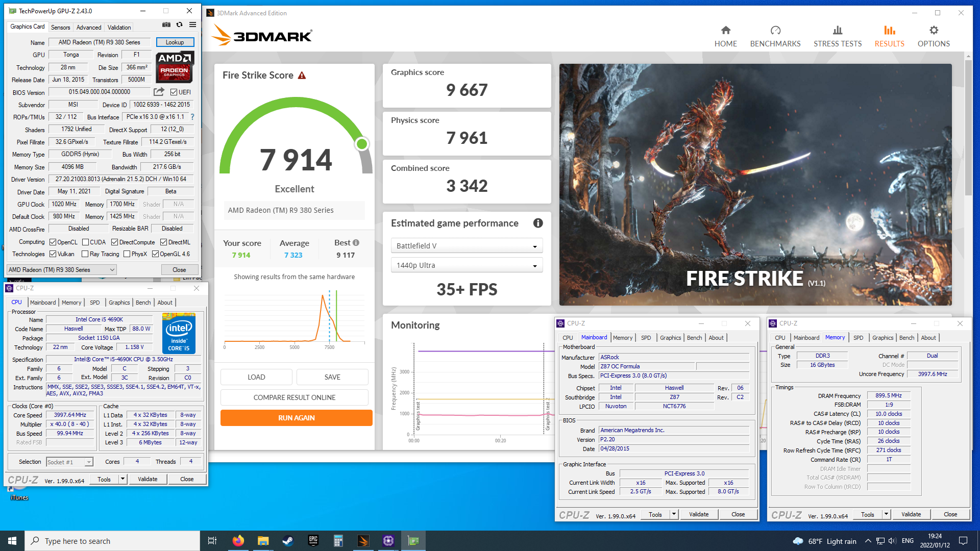
Task: Click the Estimated game performance info icon
Action: [538, 223]
